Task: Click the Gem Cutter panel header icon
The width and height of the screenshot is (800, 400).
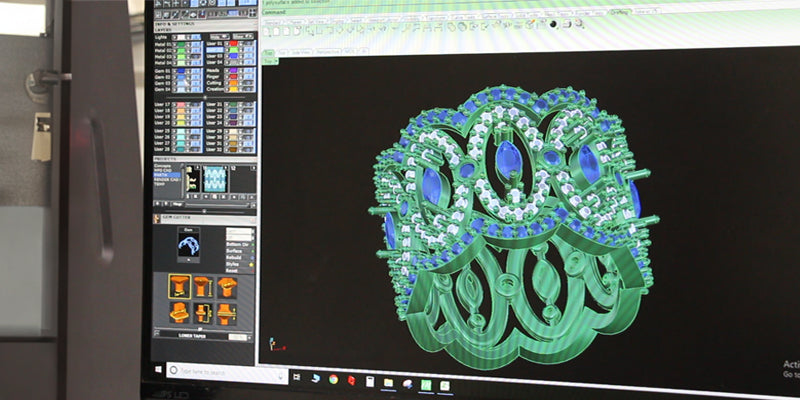Action: (156, 218)
